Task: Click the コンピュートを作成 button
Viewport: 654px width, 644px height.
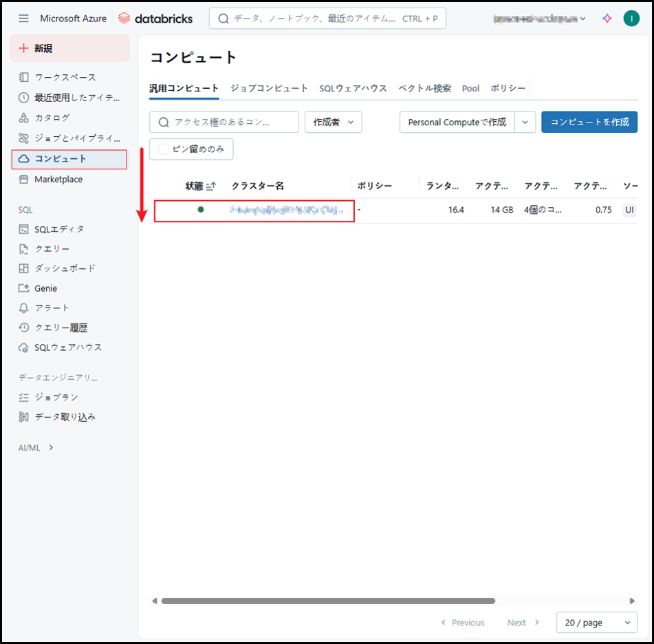Action: point(589,122)
